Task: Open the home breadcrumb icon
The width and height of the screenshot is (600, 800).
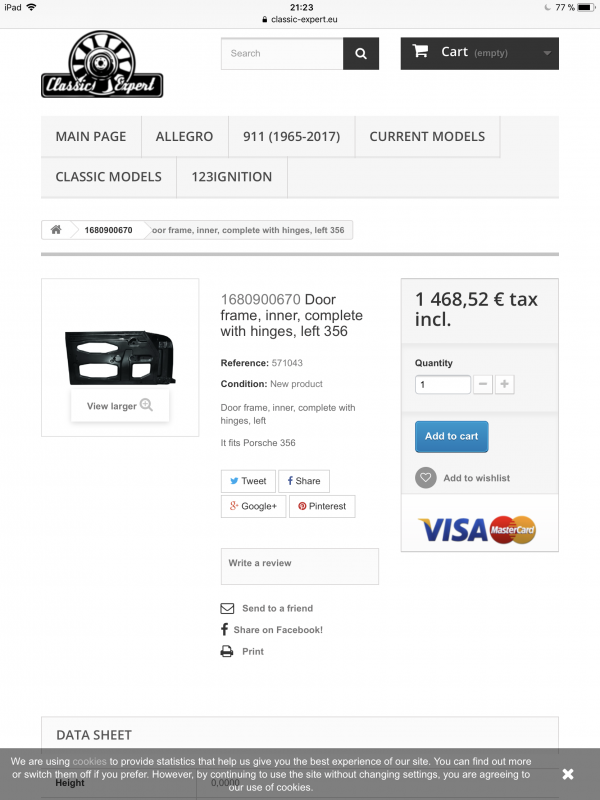Action: click(56, 230)
